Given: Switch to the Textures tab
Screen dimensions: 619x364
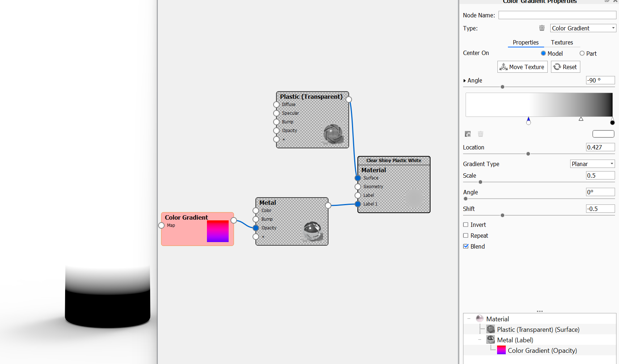Looking at the screenshot, I should (x=562, y=42).
